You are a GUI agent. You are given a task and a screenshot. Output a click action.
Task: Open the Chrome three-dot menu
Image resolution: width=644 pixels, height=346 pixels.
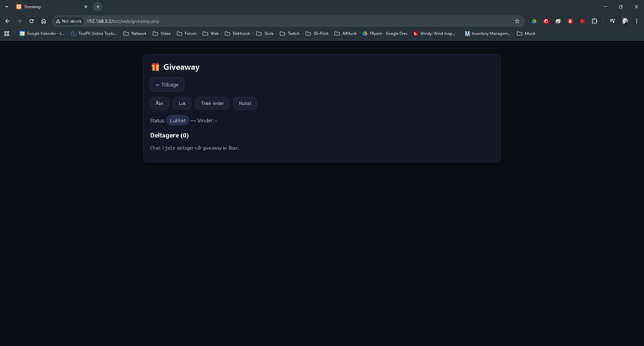pos(636,21)
